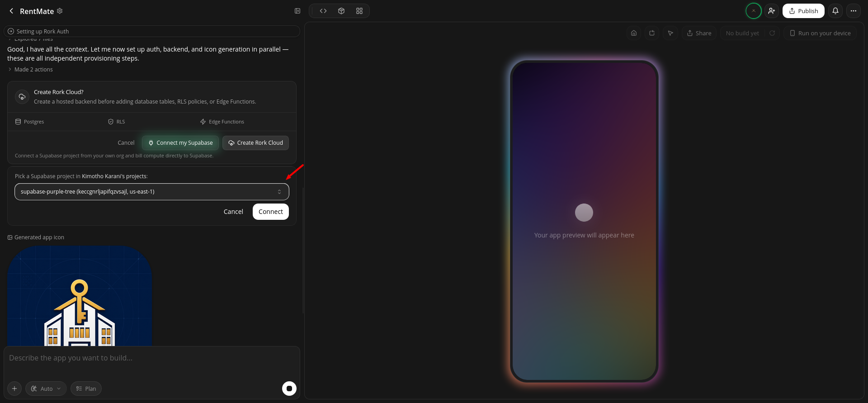Stop generation with the stop button
Screen dimensions: 868x403
289,389
